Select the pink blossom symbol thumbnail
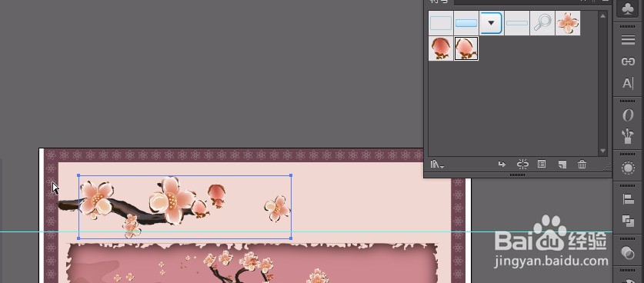The image size is (644, 283). 568,23
